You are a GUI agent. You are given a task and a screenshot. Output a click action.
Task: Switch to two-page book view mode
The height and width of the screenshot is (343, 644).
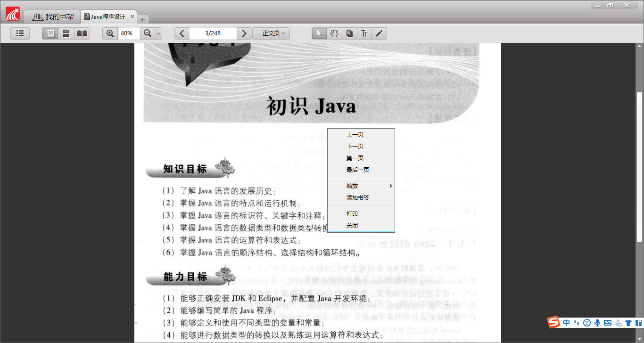click(x=82, y=33)
